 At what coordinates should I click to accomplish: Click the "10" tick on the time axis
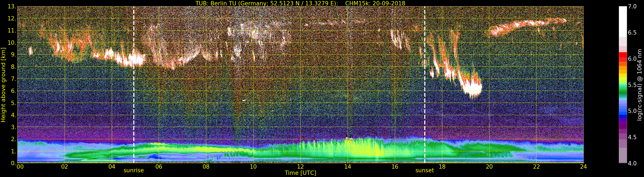click(253, 167)
